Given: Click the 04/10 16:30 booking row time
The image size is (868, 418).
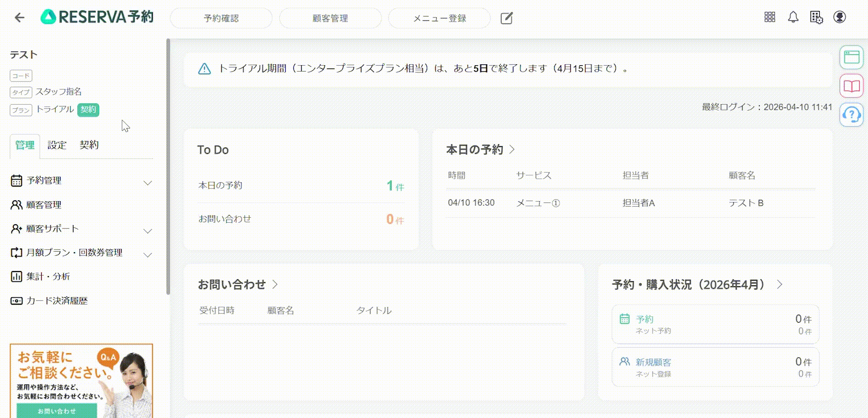Looking at the screenshot, I should click(471, 203).
